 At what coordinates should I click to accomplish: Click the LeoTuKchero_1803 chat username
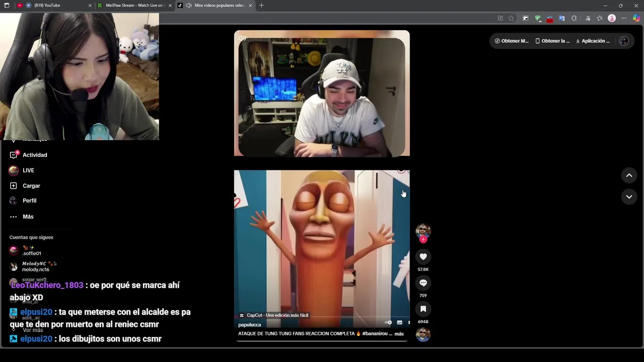click(x=47, y=285)
